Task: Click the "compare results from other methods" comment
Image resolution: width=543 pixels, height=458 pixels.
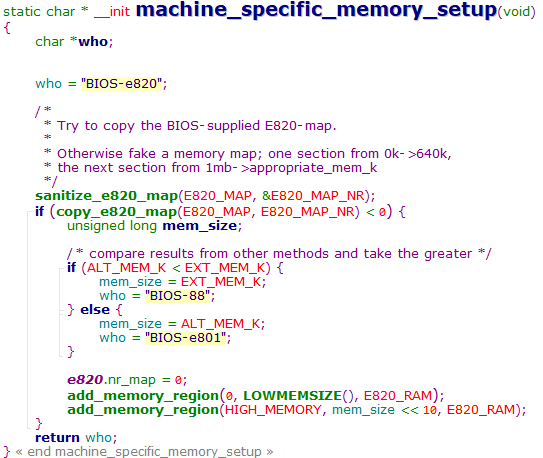Action: tap(279, 254)
